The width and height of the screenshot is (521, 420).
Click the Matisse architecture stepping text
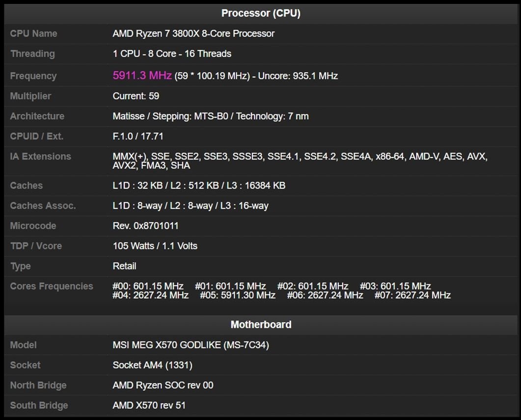coord(211,116)
